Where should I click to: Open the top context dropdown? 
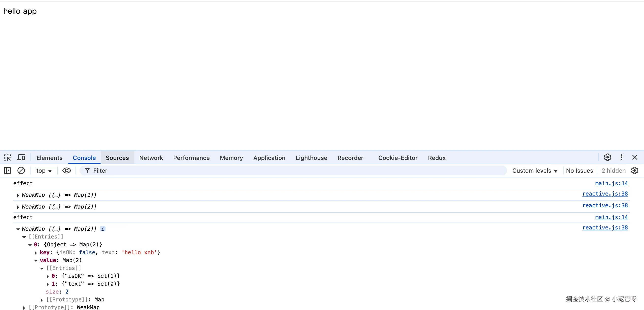(44, 171)
